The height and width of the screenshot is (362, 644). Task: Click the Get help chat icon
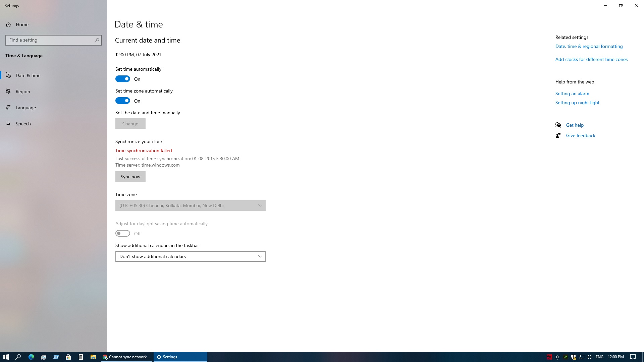(558, 125)
